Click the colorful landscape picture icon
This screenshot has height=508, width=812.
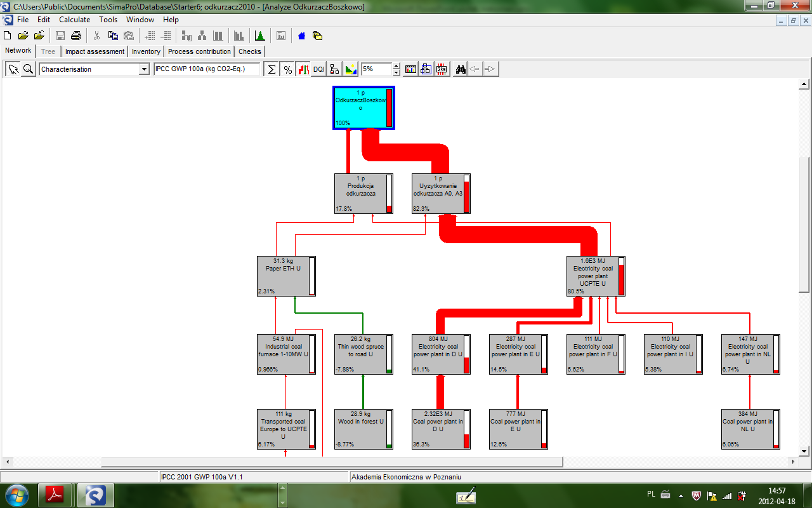pos(350,69)
